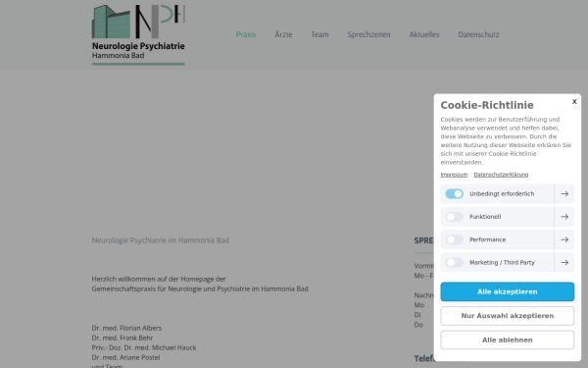Enable the Performance cookie switch
588x368 pixels.
[454, 239]
